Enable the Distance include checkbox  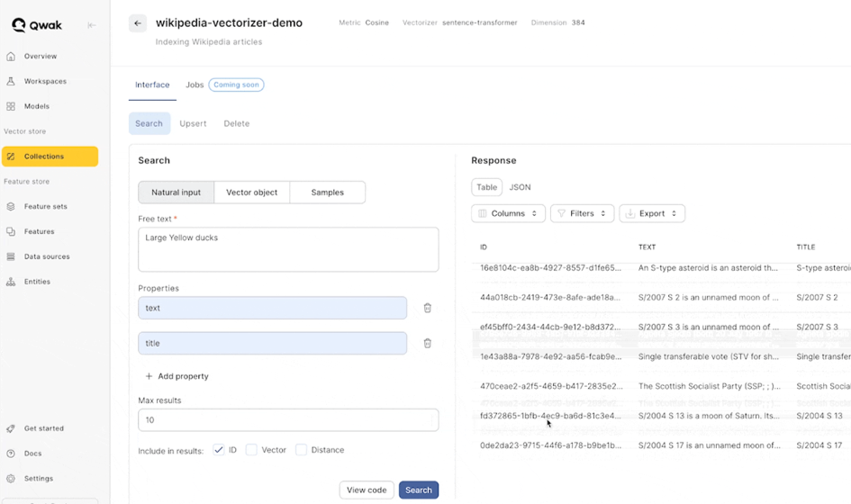click(x=302, y=450)
